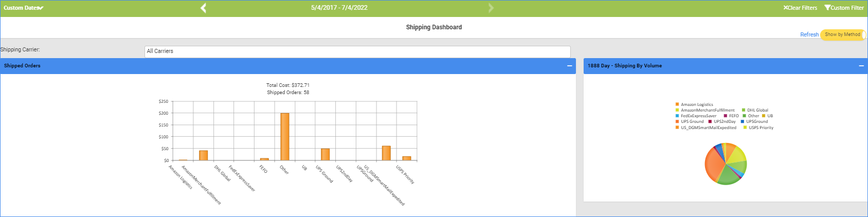
Task: Click FEFO legend entry
Action: (x=731, y=116)
